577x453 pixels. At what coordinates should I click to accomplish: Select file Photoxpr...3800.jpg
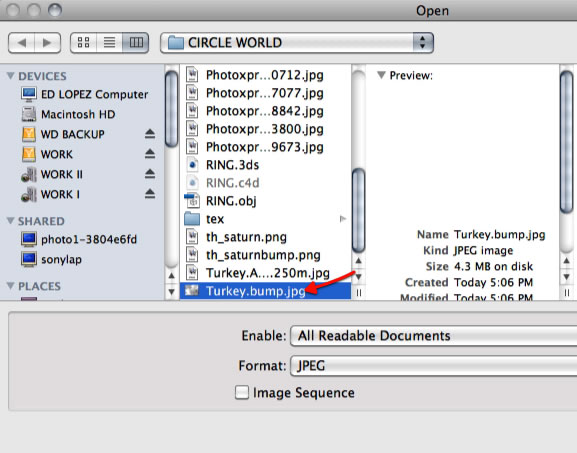pos(265,129)
